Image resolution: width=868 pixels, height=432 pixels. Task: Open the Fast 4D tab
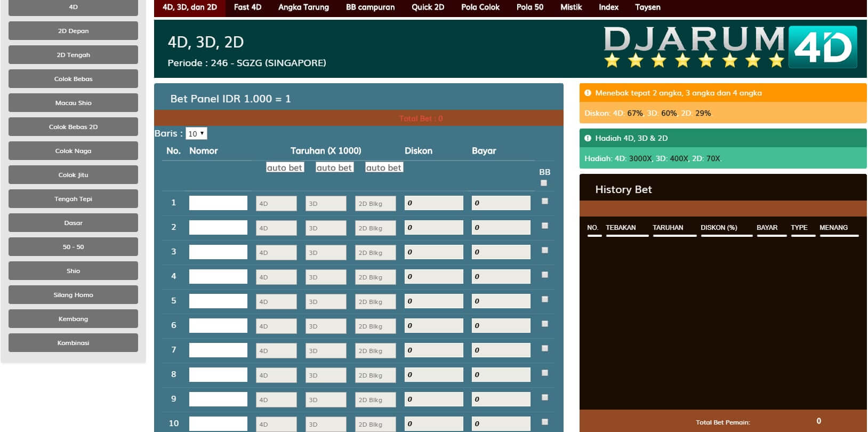click(x=247, y=7)
